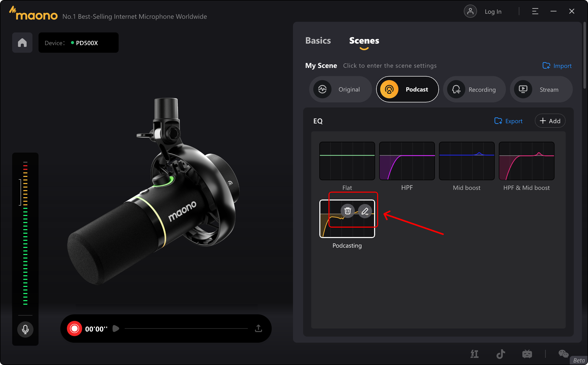This screenshot has height=365, width=588.
Task: Click the right panel vertical scrollbar
Action: 585,55
